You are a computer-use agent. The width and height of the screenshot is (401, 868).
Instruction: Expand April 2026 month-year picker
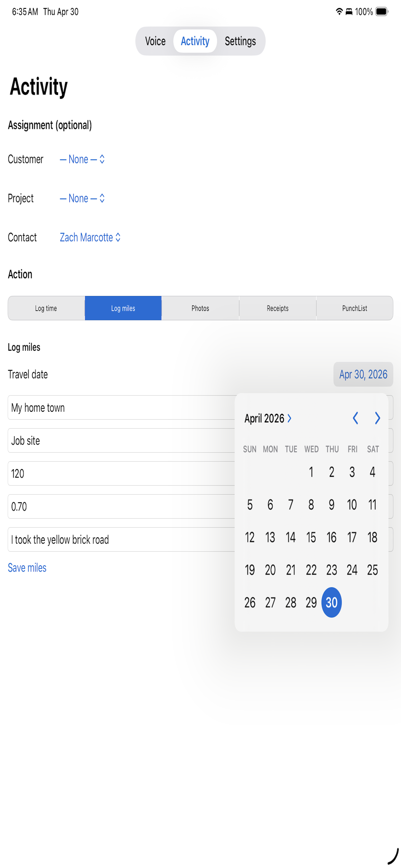268,418
